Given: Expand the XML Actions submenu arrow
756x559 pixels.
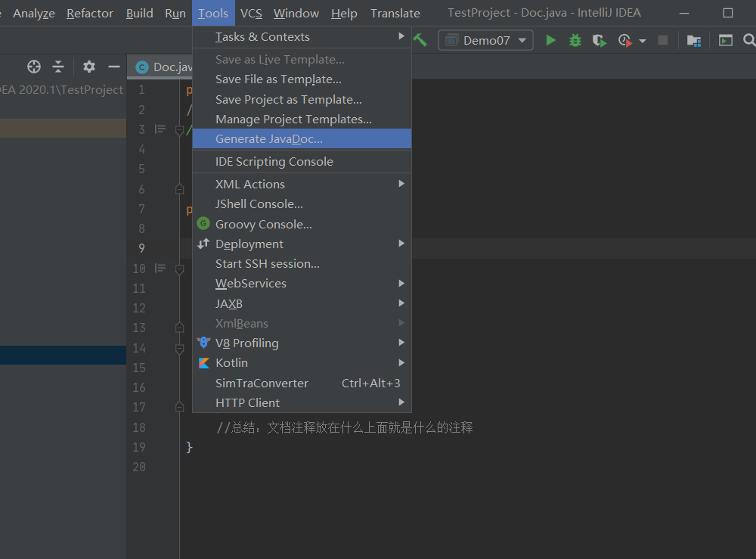Looking at the screenshot, I should coord(401,184).
